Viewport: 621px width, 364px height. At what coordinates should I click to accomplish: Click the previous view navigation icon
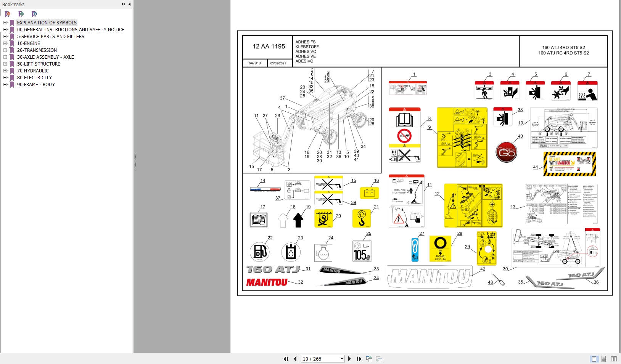(369, 359)
